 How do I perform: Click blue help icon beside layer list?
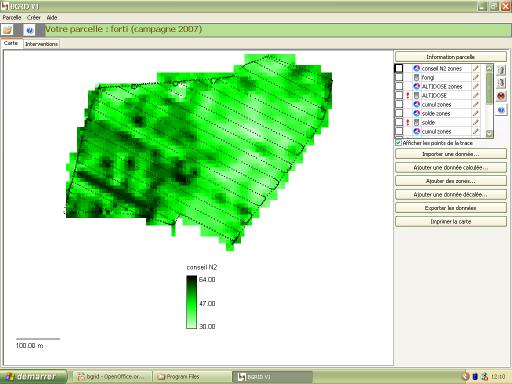[x=501, y=110]
